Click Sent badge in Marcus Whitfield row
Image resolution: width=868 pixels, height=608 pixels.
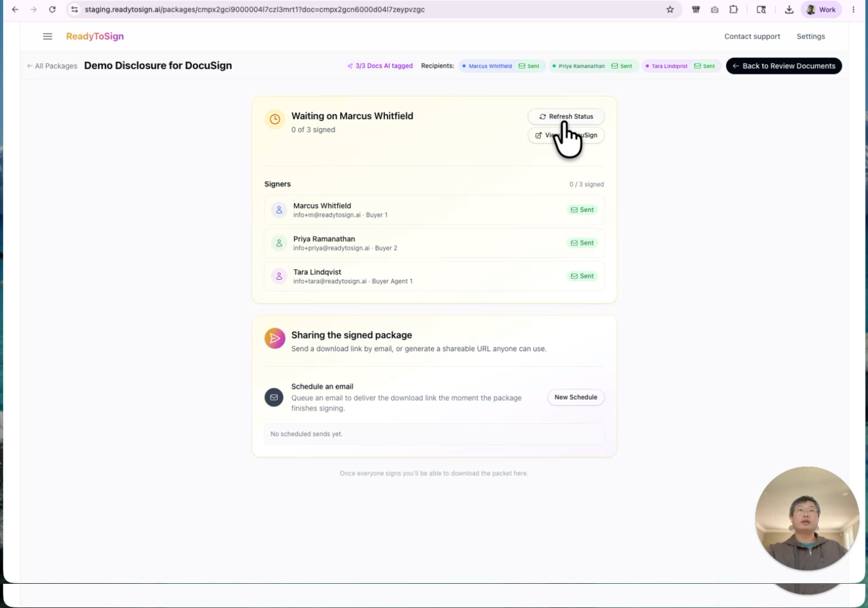point(582,210)
